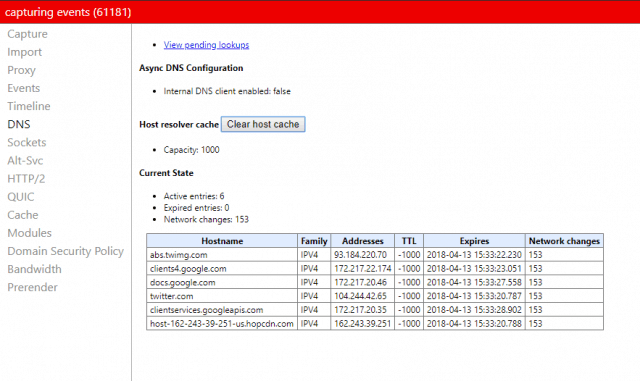Viewport: 640px width, 381px height.
Task: Select the docs.google.com hostname cell
Action: [222, 282]
